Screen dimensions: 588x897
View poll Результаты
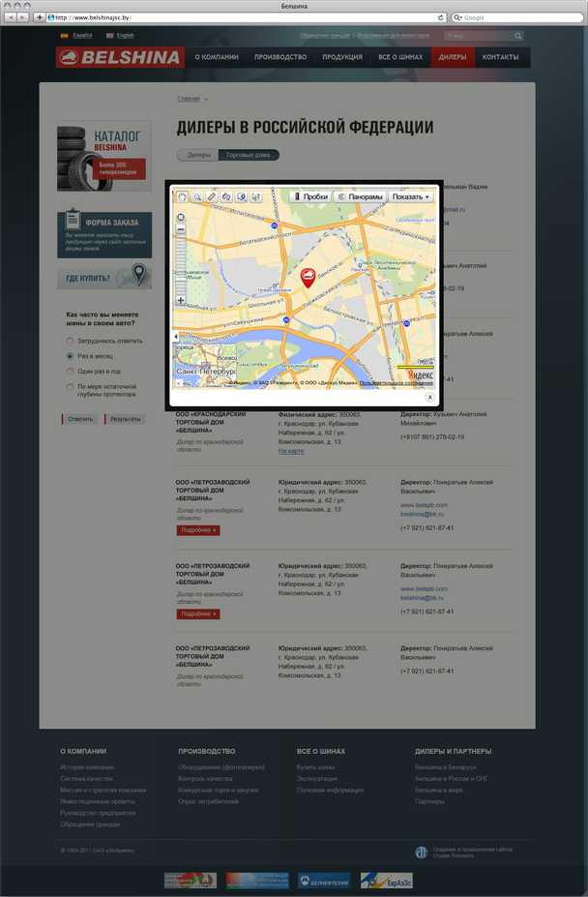pos(125,419)
